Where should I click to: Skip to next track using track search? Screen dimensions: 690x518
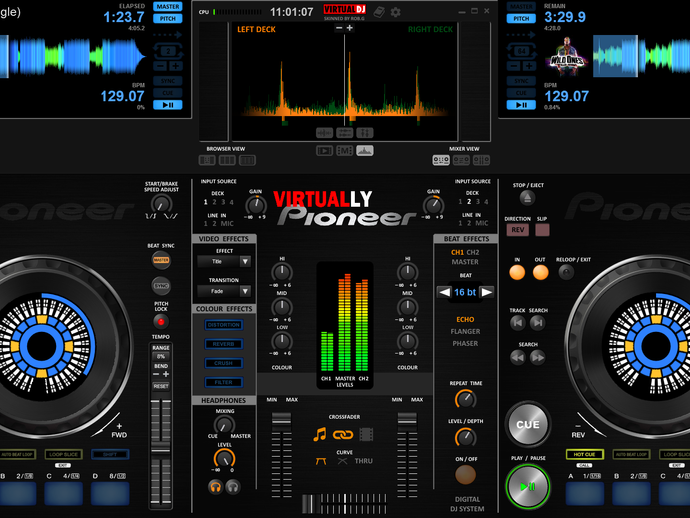pos(538,323)
